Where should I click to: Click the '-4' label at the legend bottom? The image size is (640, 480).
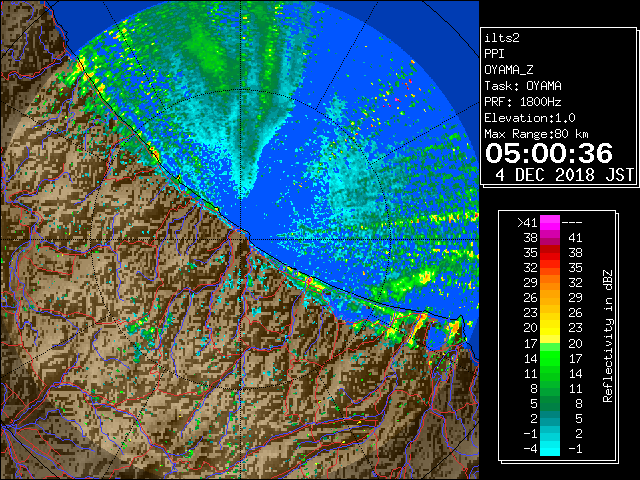coord(530,448)
